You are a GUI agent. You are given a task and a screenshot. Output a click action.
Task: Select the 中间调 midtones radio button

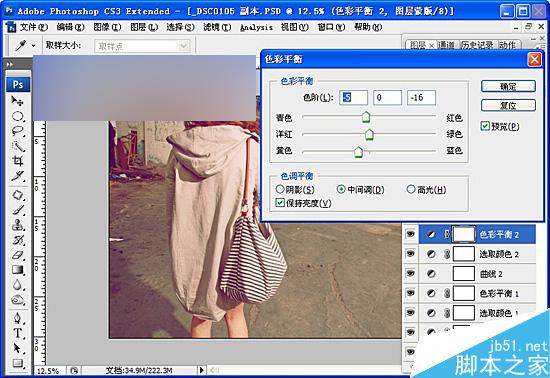[x=341, y=189]
